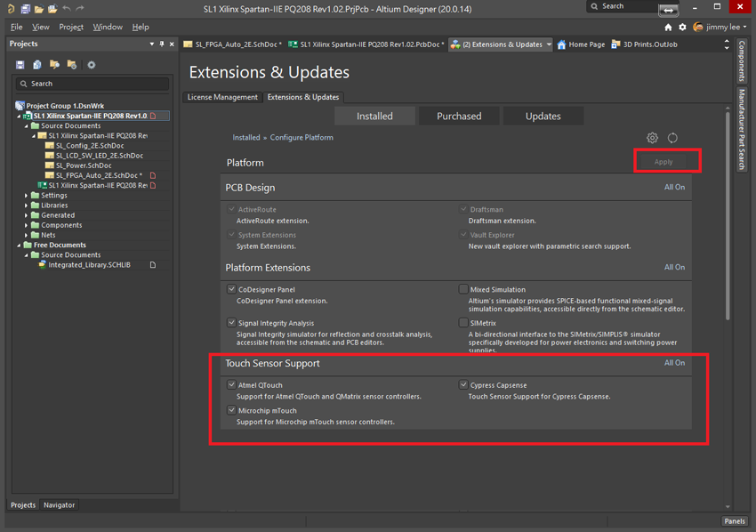The image size is (756, 532).
Task: Expand the Settings folder
Action: [27, 196]
